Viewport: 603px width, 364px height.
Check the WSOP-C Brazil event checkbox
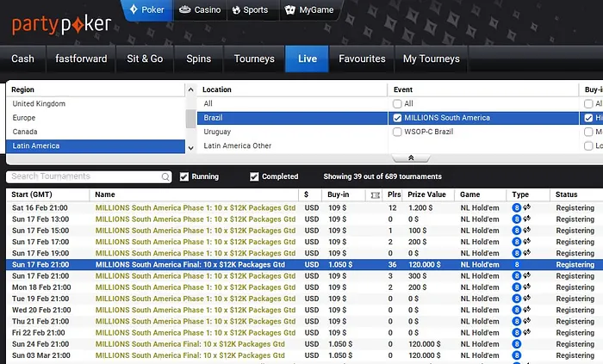click(x=397, y=132)
